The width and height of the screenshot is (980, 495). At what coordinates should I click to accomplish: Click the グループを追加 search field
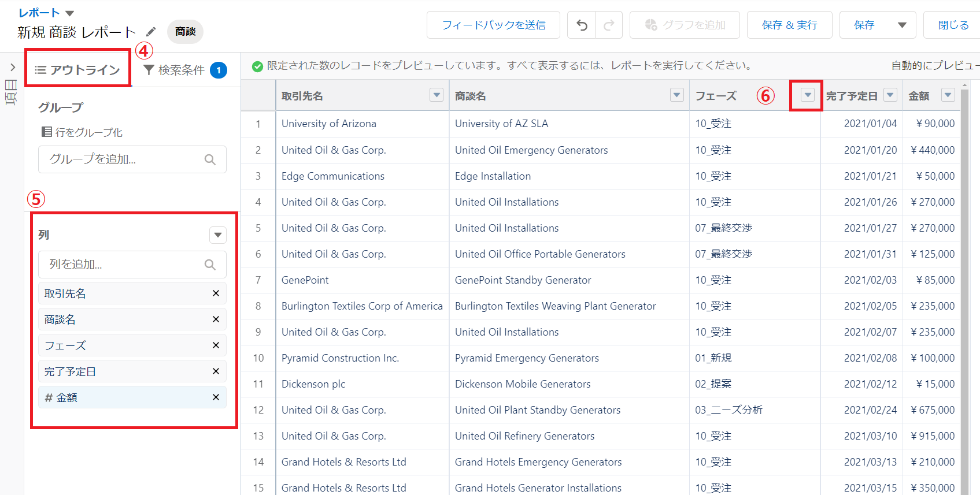tap(124, 159)
